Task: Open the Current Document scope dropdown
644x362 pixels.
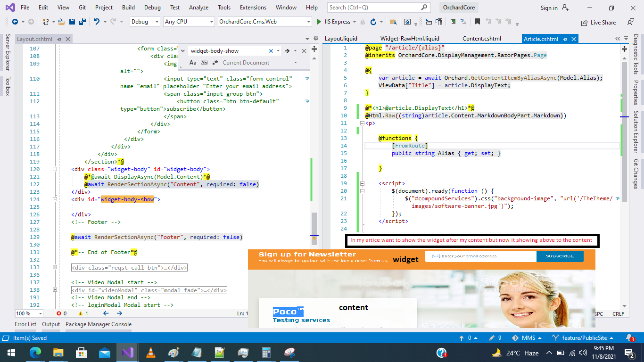Action: 296,62
